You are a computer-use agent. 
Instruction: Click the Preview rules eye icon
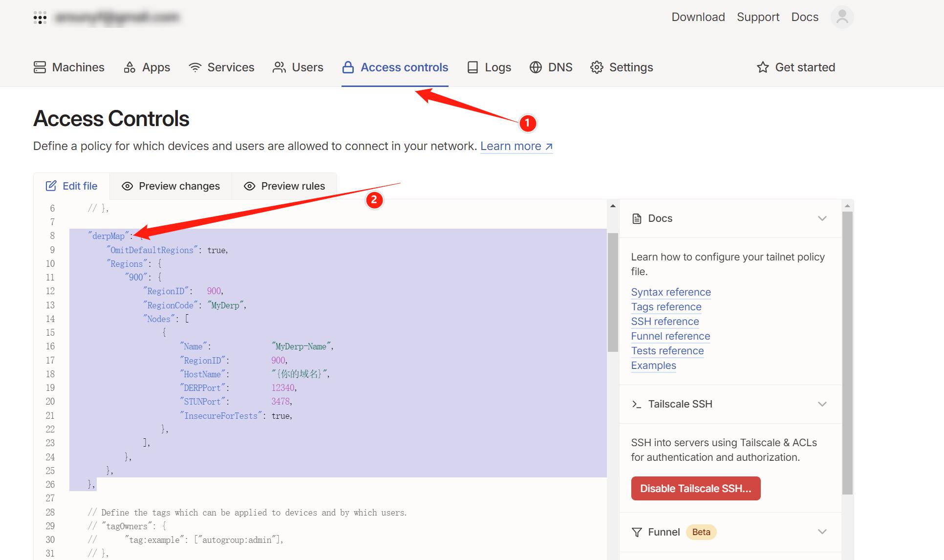tap(249, 186)
